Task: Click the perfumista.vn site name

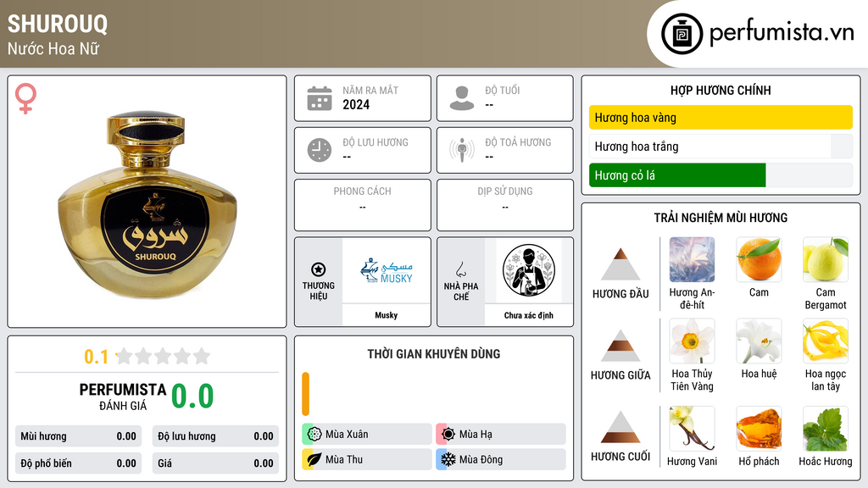Action: [x=782, y=32]
